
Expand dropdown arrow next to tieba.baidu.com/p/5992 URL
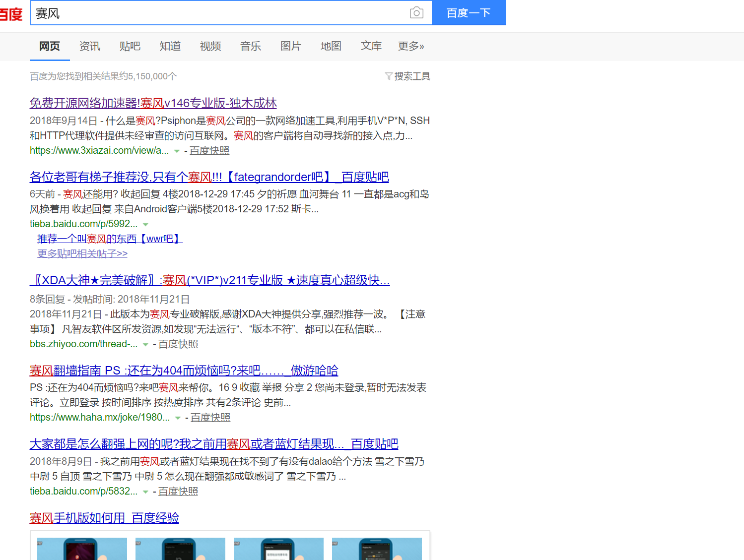point(145,225)
